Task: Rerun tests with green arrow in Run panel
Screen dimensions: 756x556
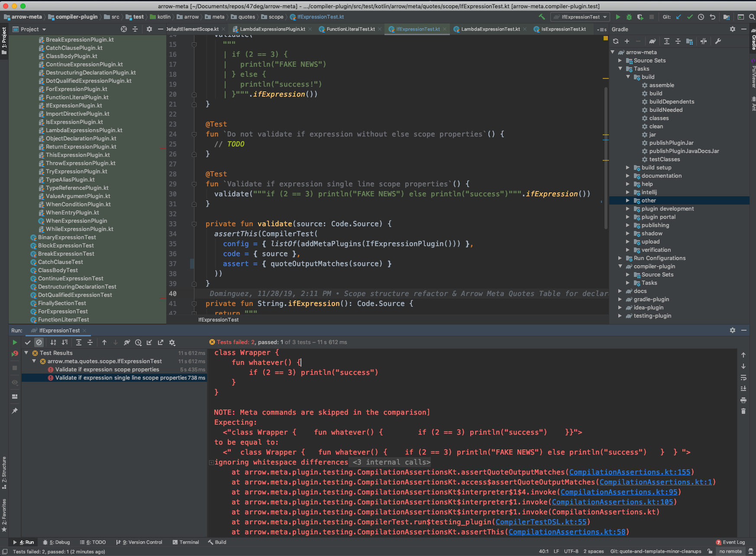Action: (15, 342)
